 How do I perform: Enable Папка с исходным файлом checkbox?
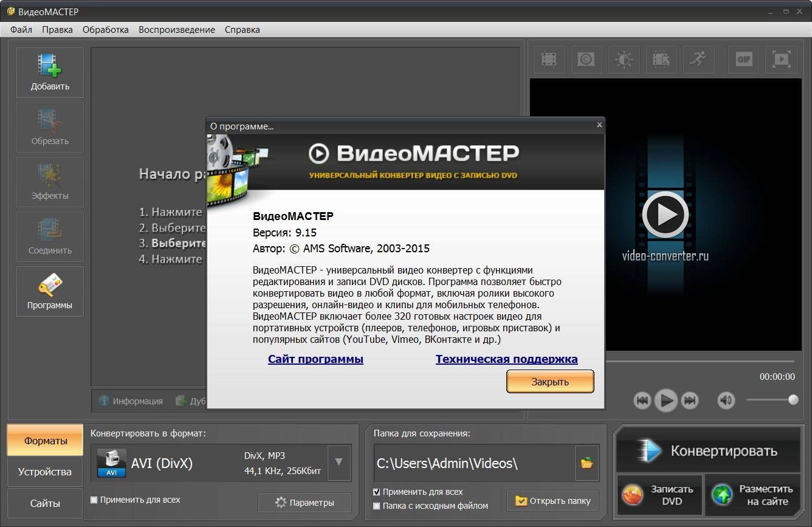pyautogui.click(x=376, y=506)
